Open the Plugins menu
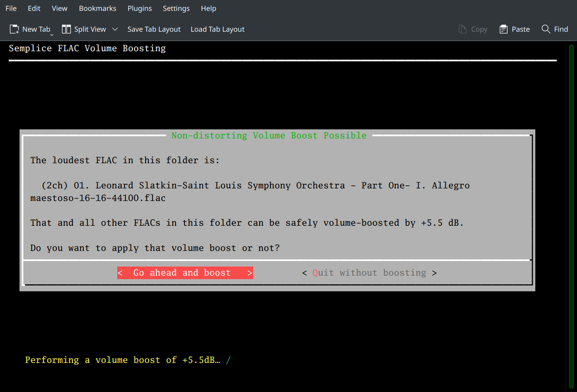 point(139,8)
